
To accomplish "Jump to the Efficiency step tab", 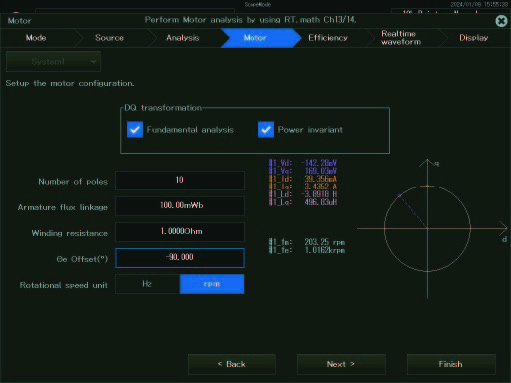I will [328, 38].
